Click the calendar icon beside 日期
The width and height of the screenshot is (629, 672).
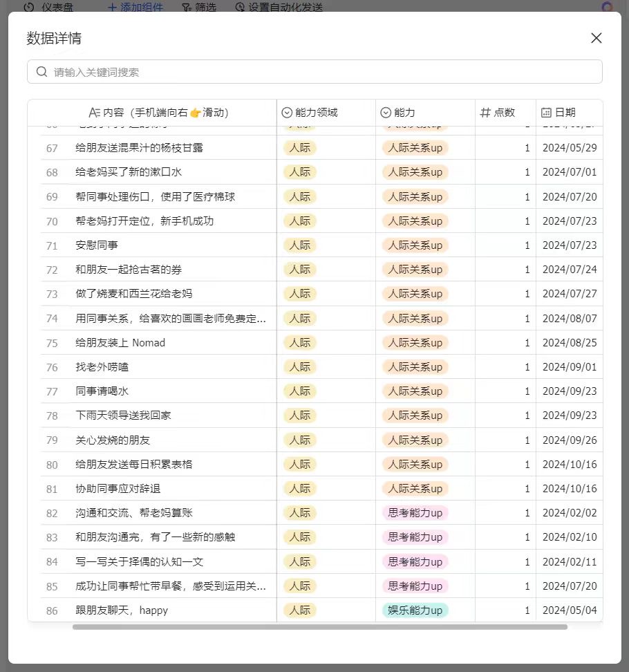(546, 113)
